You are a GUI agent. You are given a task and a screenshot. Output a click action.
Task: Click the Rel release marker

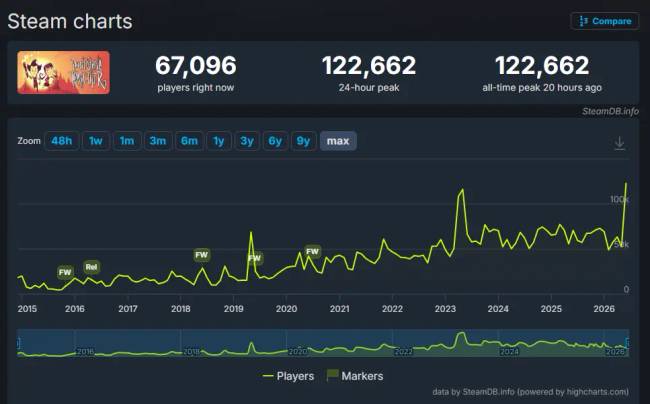click(x=91, y=267)
